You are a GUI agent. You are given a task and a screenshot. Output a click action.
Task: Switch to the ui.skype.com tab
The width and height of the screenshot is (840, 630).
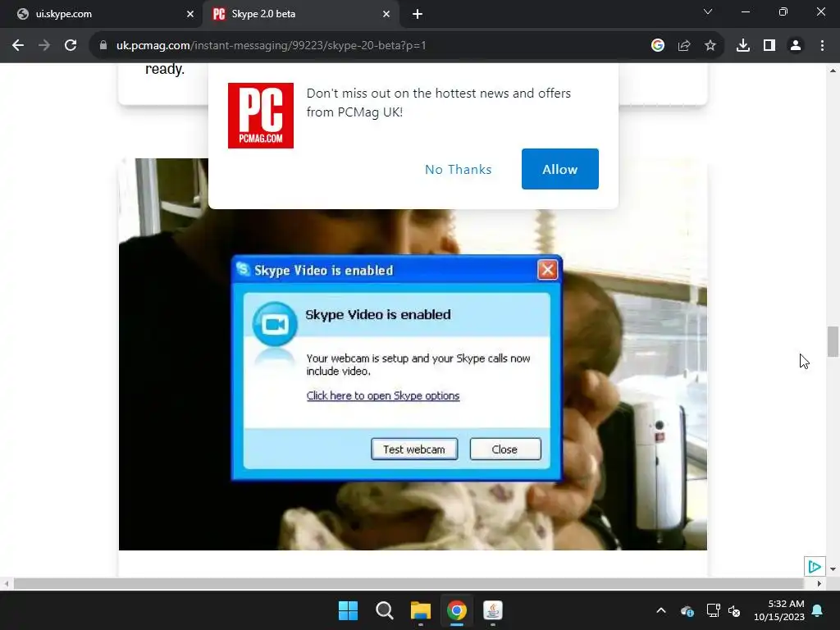coord(101,14)
